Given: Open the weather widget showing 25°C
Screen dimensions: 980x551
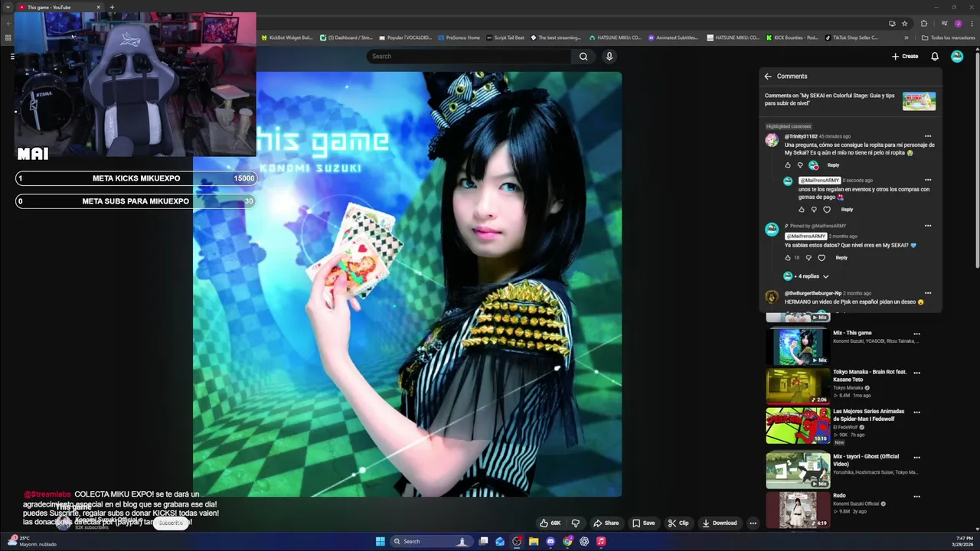Looking at the screenshot, I should click(31, 541).
